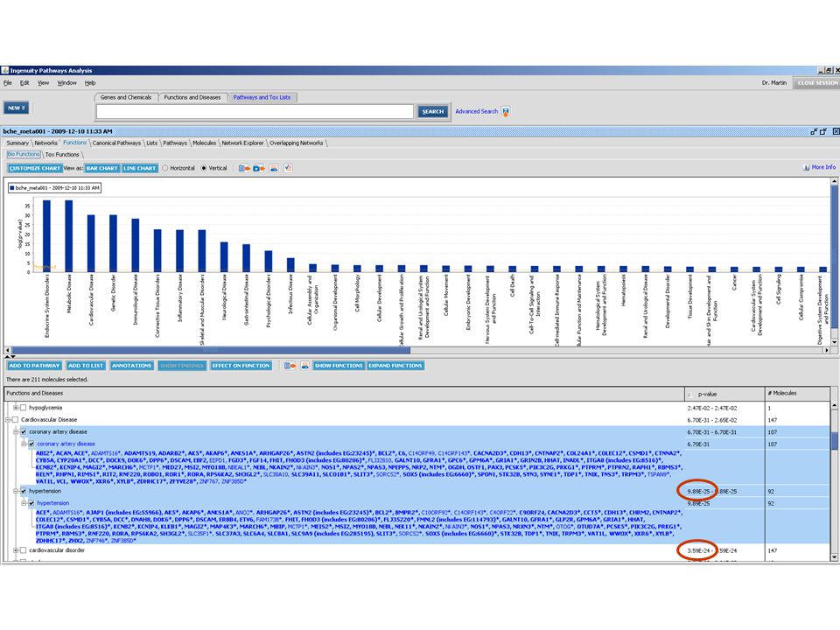Screen dimensions: 840x630
Task: Expand the hypoglycemia tree node
Action: [16, 408]
